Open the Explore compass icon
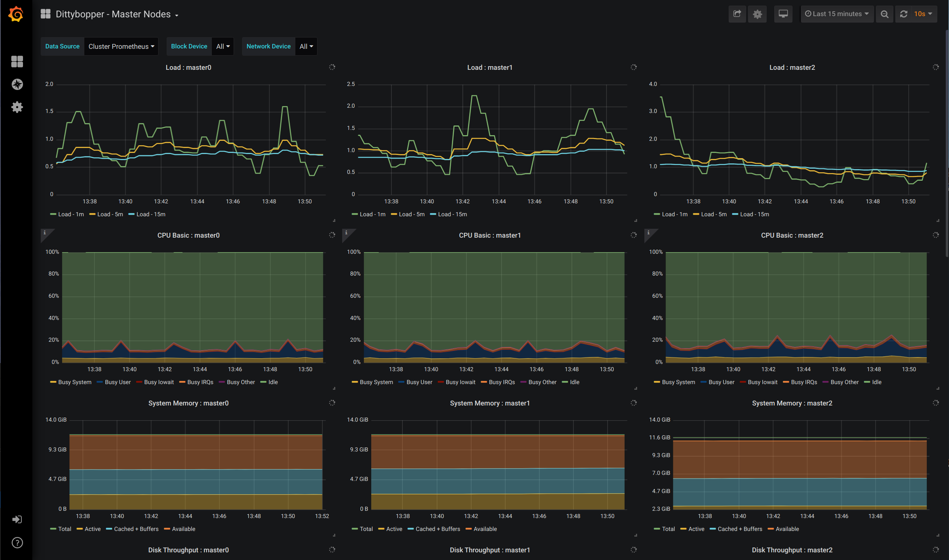Viewport: 949px width, 560px height. point(17,84)
